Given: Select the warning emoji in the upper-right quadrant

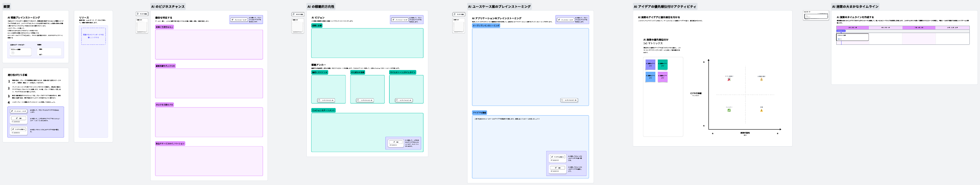Looking at the screenshot, I should (x=761, y=79).
